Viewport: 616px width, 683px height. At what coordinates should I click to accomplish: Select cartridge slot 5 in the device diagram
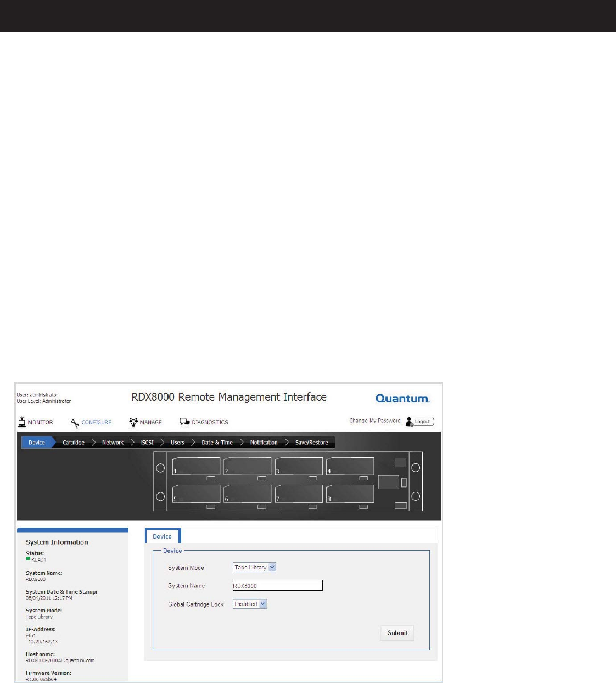point(196,494)
